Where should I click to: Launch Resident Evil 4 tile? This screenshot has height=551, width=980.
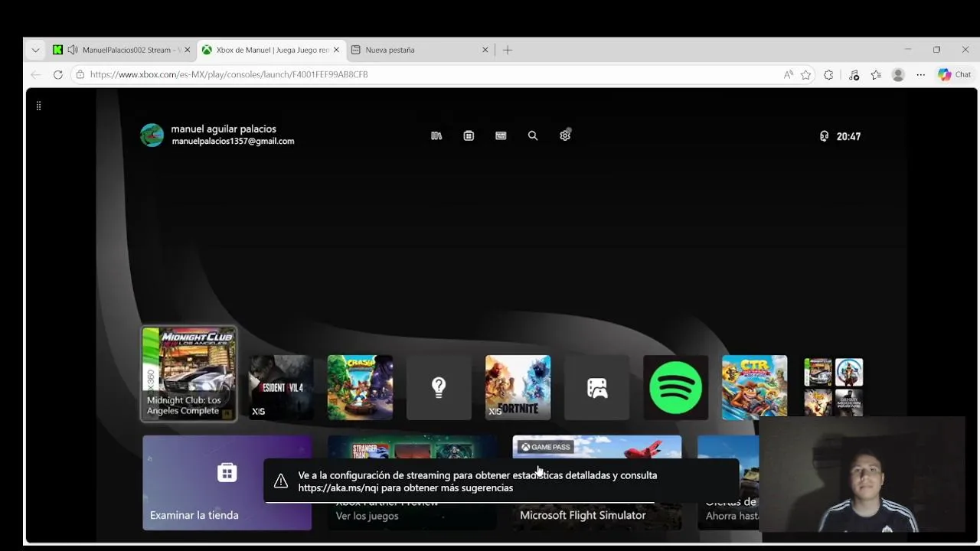281,387
